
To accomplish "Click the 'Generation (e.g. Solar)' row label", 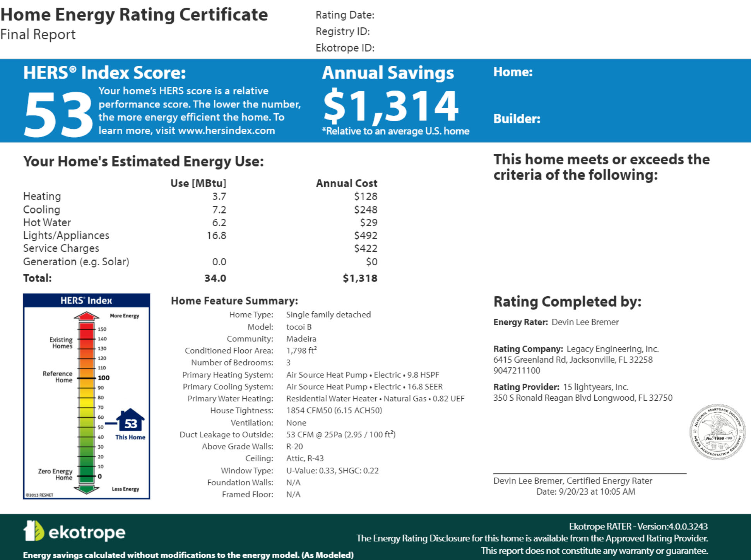I will pos(76,262).
